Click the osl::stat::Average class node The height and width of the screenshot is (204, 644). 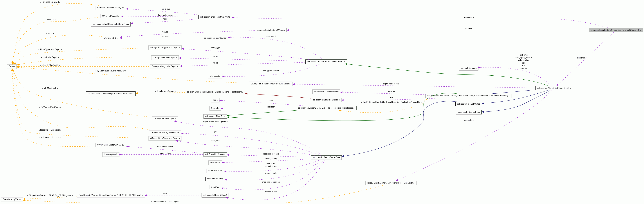469,68
